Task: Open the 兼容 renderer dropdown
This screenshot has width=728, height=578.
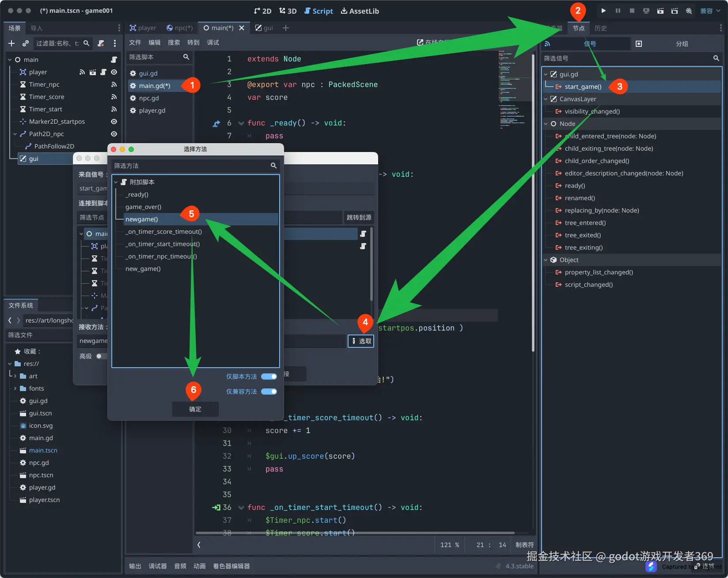Action: pyautogui.click(x=710, y=11)
